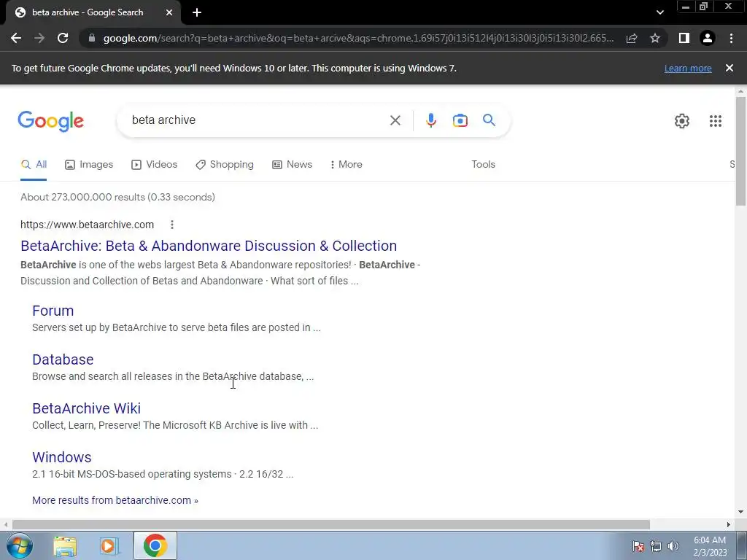Image resolution: width=747 pixels, height=560 pixels.
Task: Open the Database sitelink
Action: [63, 359]
